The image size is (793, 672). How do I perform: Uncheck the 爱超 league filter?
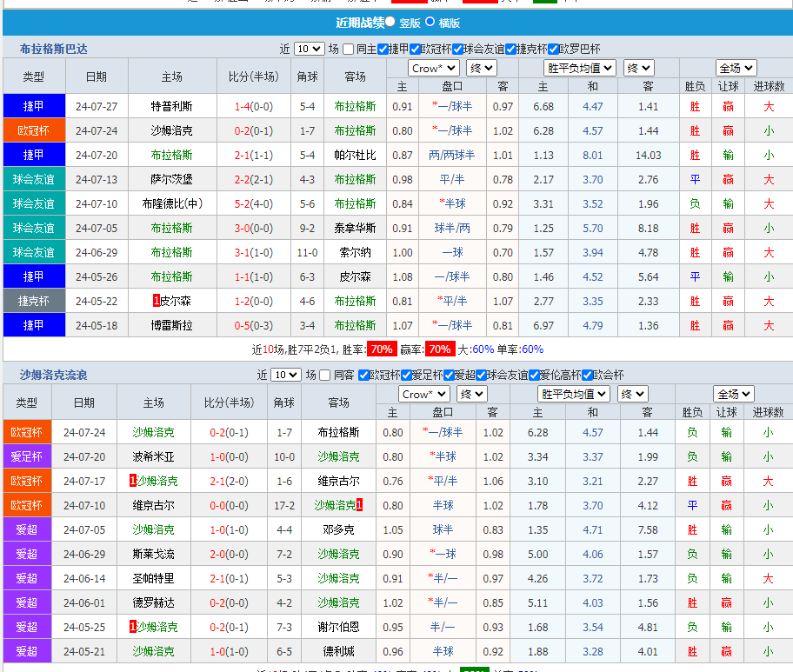pyautogui.click(x=449, y=376)
